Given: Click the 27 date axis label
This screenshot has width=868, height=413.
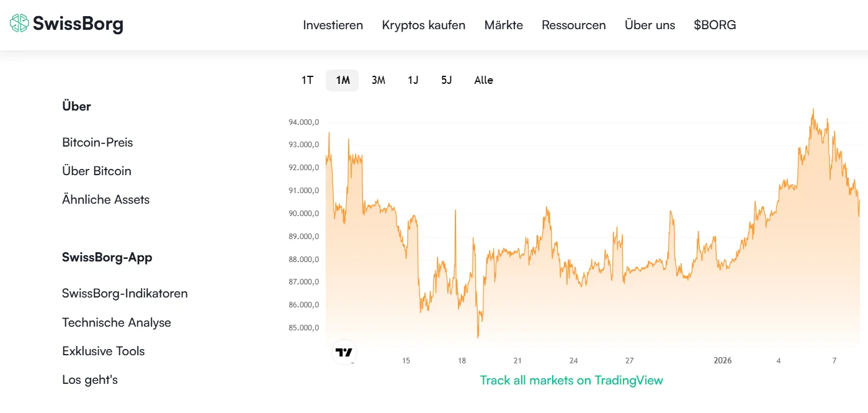Looking at the screenshot, I should 630,361.
